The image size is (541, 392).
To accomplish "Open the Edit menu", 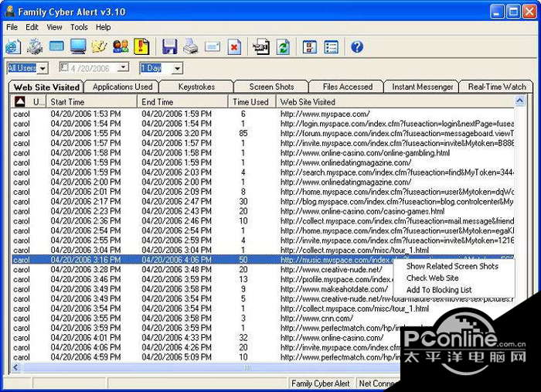I will (x=32, y=27).
